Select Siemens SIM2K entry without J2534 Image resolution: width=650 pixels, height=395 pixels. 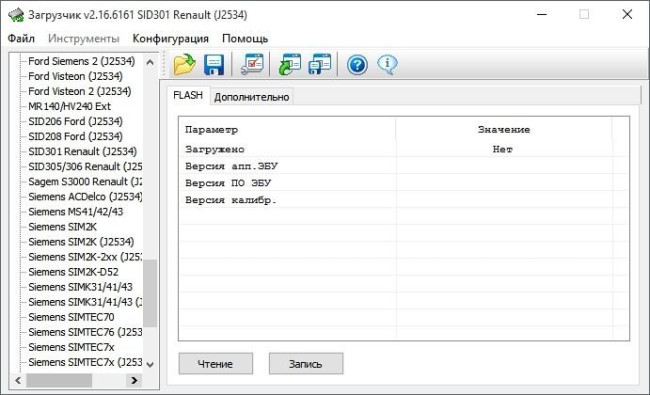point(62,227)
